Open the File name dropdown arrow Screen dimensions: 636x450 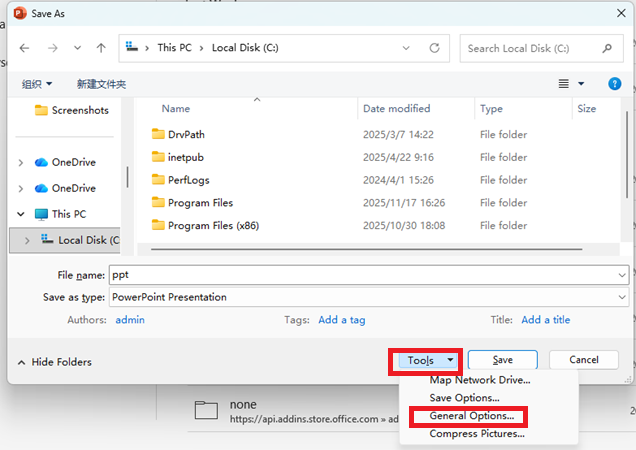click(x=622, y=275)
